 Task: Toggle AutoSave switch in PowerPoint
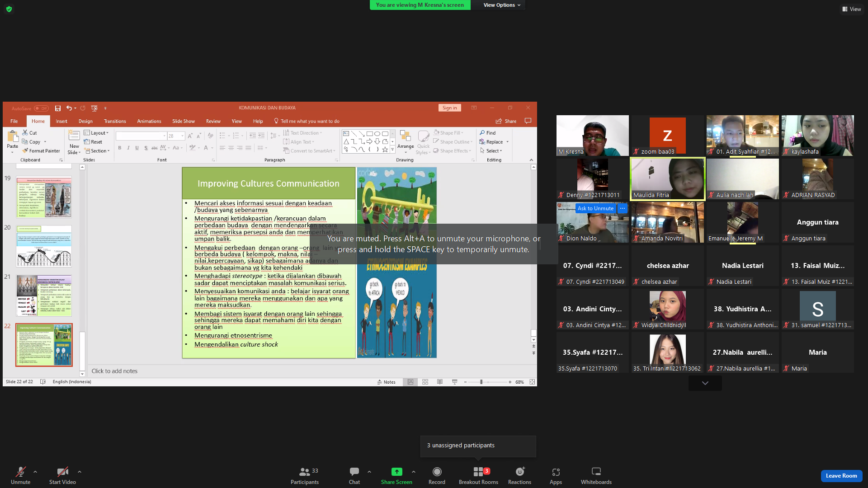point(41,108)
